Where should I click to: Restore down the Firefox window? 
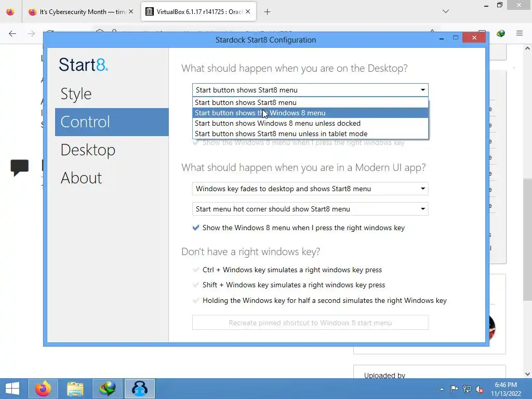(x=500, y=5)
